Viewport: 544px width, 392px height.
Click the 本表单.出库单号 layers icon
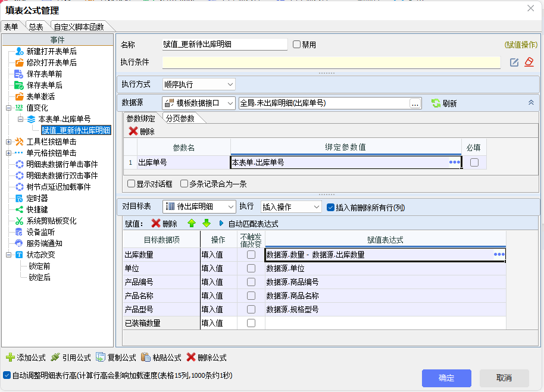click(31, 119)
